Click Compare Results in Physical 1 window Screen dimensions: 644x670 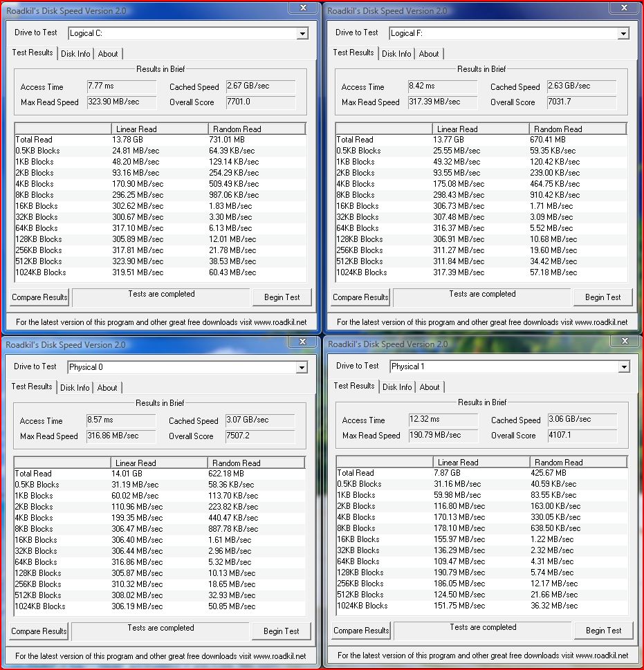tap(361, 631)
